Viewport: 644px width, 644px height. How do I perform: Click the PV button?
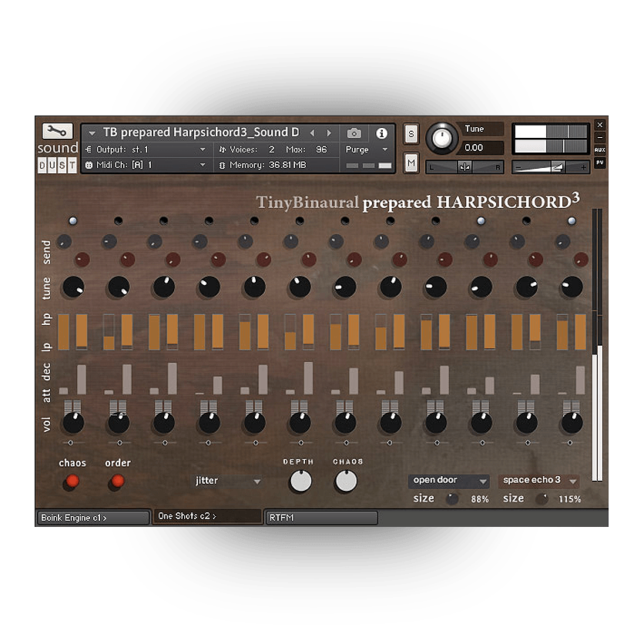pyautogui.click(x=599, y=163)
